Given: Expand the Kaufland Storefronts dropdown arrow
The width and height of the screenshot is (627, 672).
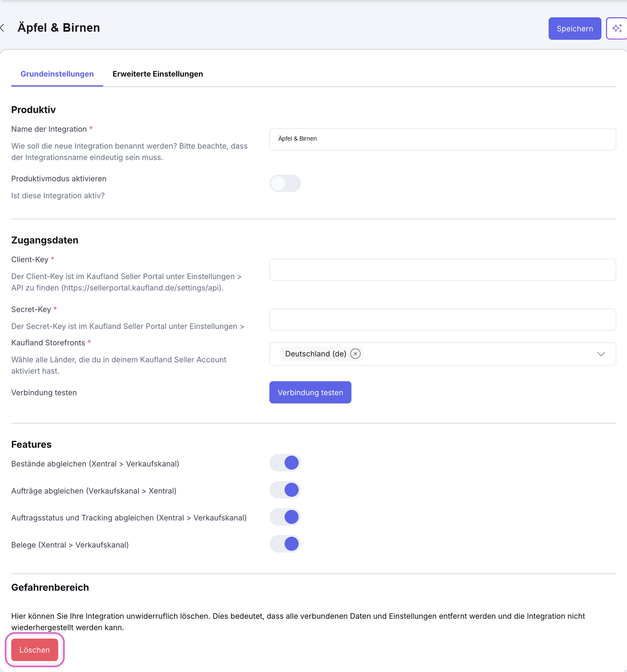Looking at the screenshot, I should [601, 354].
